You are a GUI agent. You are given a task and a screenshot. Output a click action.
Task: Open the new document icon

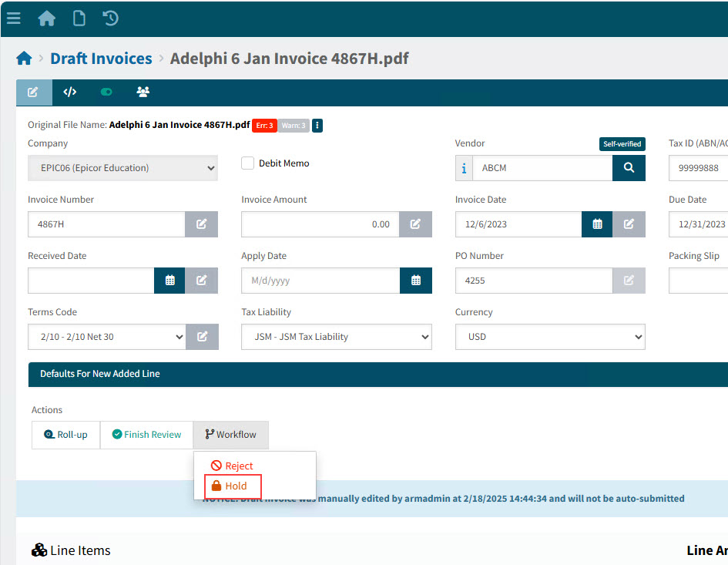pyautogui.click(x=79, y=18)
